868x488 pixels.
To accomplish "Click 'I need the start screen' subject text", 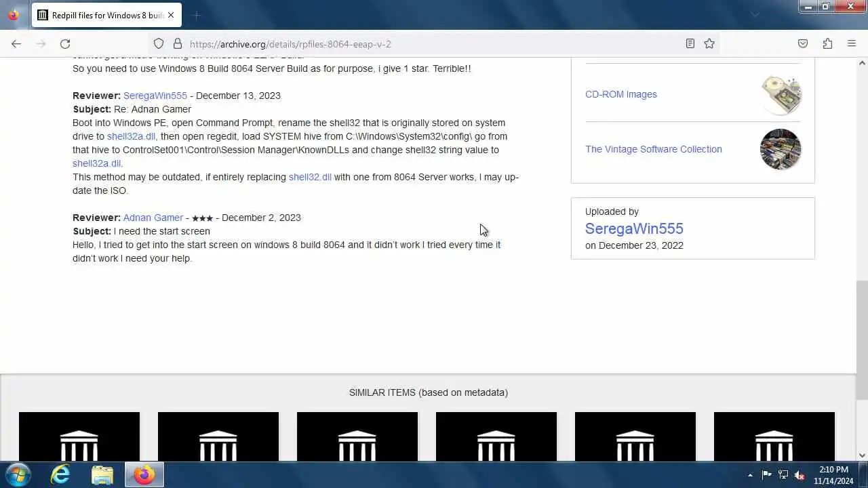I will 162,231.
